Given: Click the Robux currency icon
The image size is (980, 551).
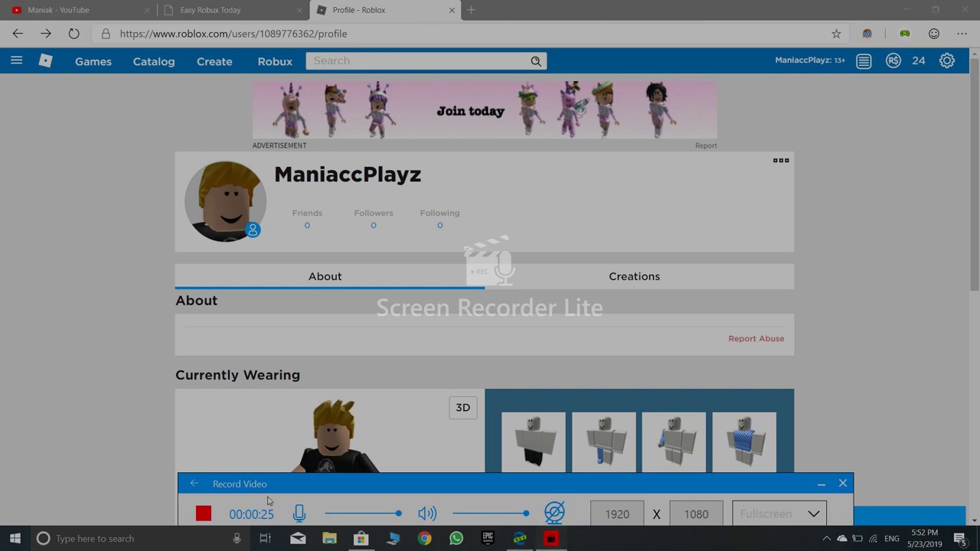Looking at the screenshot, I should (893, 60).
